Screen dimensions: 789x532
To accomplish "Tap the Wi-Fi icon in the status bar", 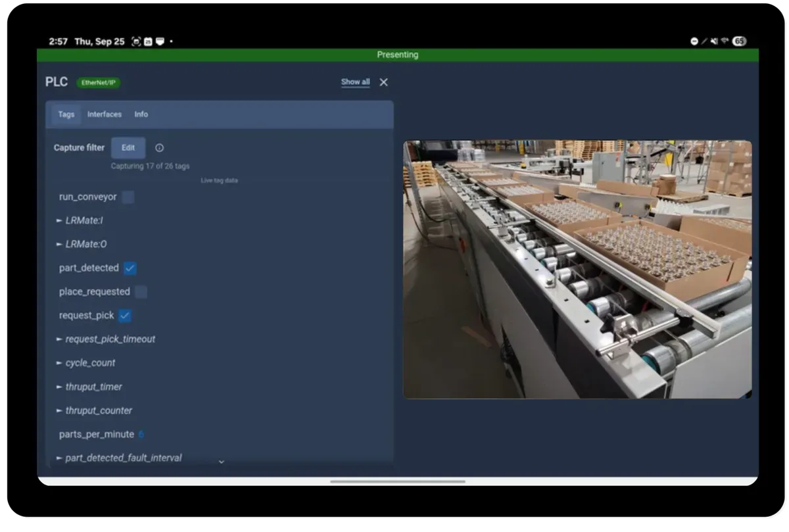I will pyautogui.click(x=725, y=41).
